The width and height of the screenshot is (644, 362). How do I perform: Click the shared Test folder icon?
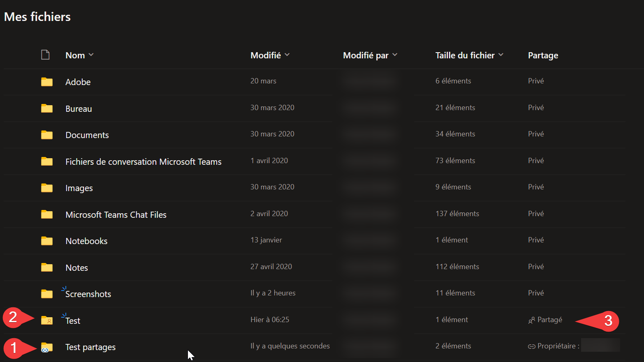click(x=46, y=320)
